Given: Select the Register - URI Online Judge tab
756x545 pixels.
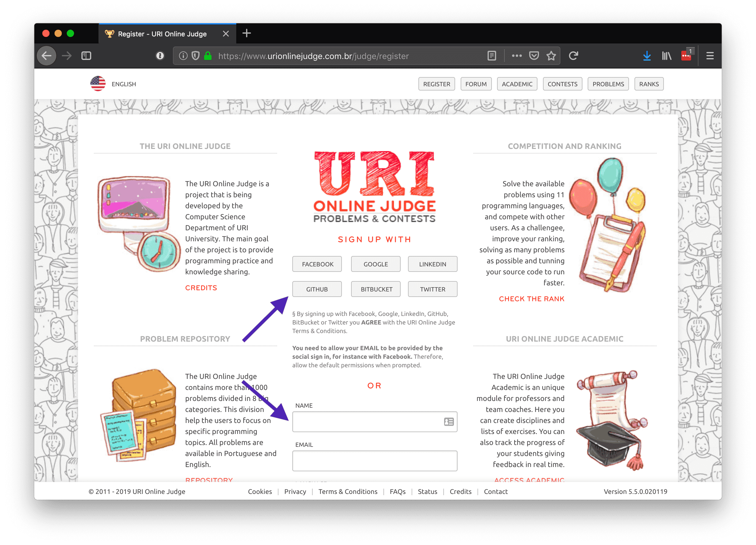Looking at the screenshot, I should point(167,34).
